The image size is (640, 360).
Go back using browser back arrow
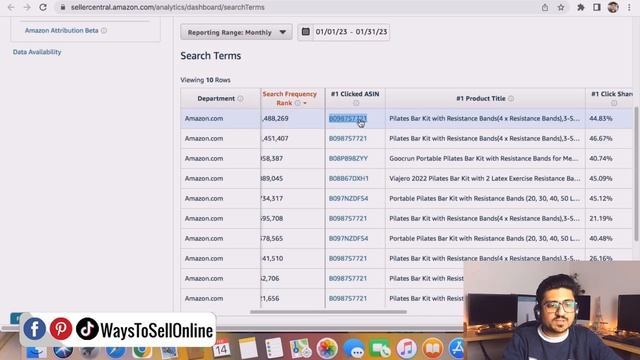click(11, 7)
